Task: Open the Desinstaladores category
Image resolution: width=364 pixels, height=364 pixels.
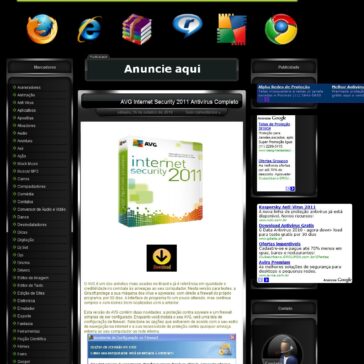Action: [x=32, y=225]
